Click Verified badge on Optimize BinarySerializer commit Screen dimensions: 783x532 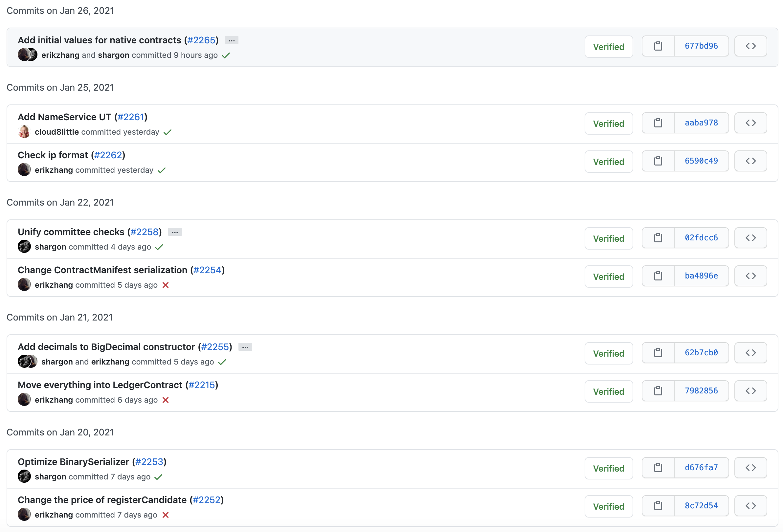pyautogui.click(x=608, y=468)
